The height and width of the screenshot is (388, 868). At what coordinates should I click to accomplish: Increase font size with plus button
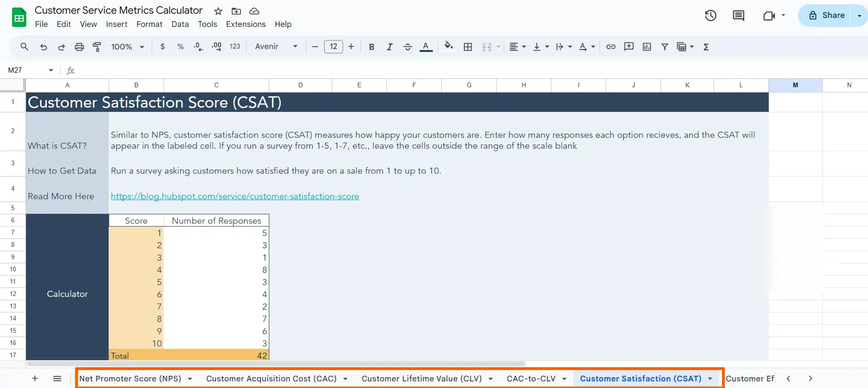pyautogui.click(x=351, y=47)
